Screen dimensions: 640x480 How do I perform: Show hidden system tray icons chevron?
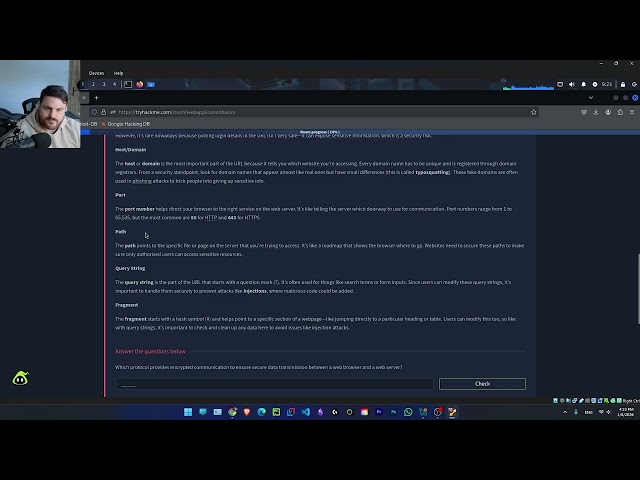[x=565, y=412]
